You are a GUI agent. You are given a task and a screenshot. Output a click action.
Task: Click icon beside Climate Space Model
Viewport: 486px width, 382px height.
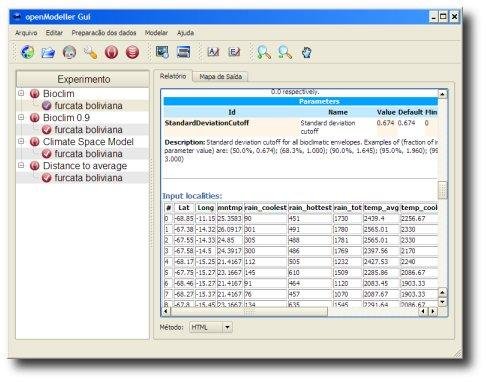(35, 142)
